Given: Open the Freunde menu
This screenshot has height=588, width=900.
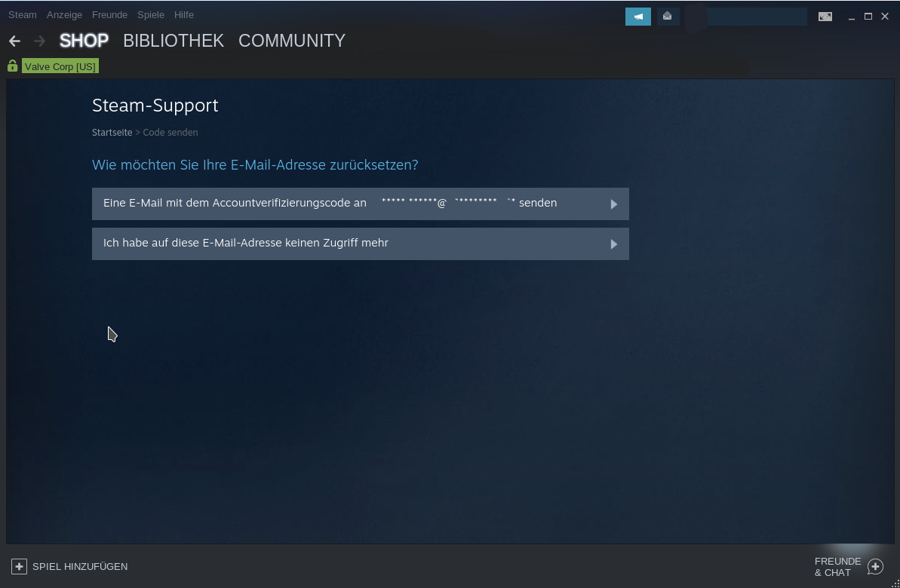Looking at the screenshot, I should pyautogui.click(x=109, y=15).
